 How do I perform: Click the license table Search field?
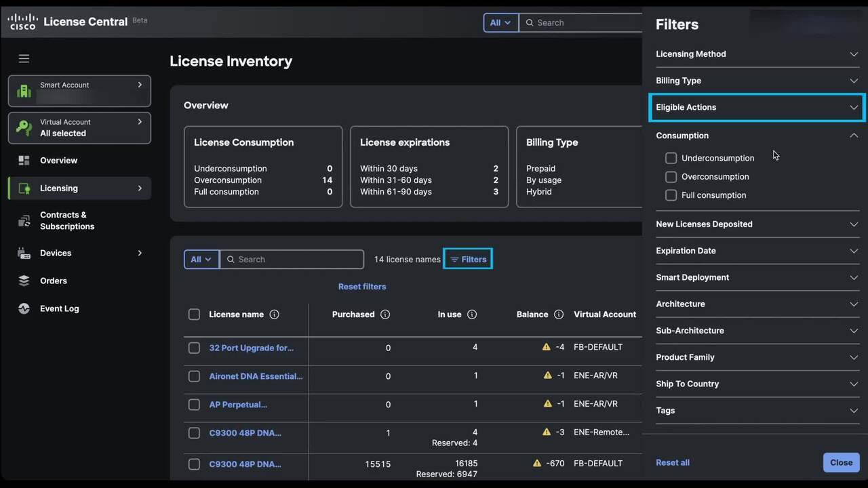click(298, 260)
